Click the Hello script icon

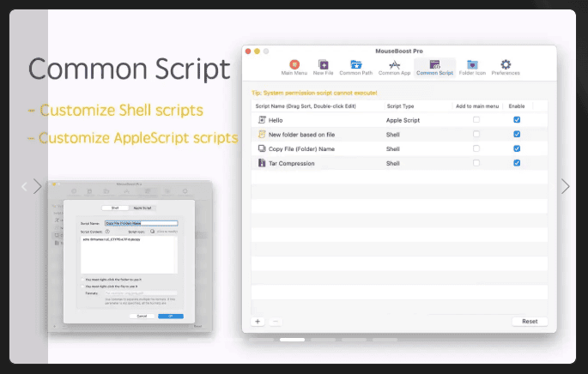pos(262,120)
